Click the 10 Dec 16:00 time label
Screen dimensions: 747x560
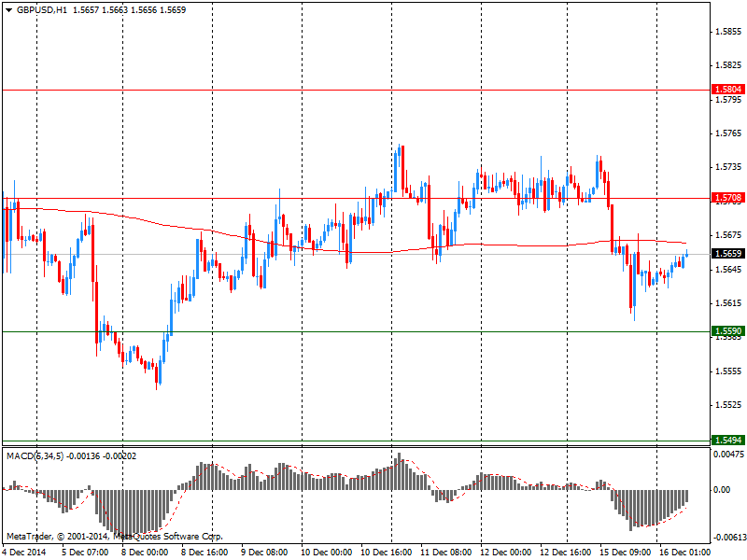pyautogui.click(x=387, y=553)
